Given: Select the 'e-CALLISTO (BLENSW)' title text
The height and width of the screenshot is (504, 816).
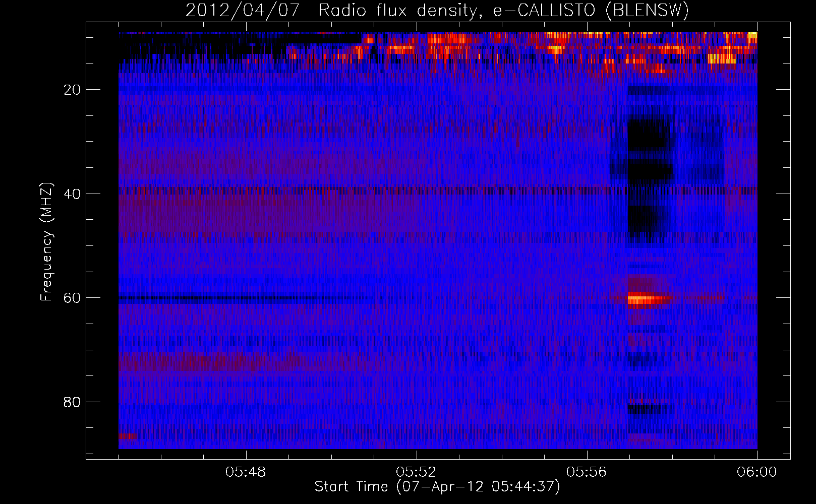Looking at the screenshot, I should coord(591,11).
